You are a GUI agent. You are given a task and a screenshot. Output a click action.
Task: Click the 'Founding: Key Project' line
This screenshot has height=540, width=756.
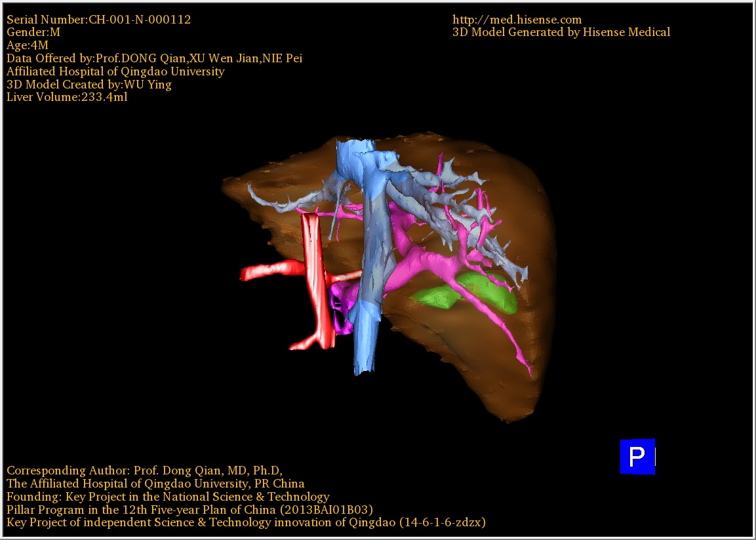tap(168, 497)
